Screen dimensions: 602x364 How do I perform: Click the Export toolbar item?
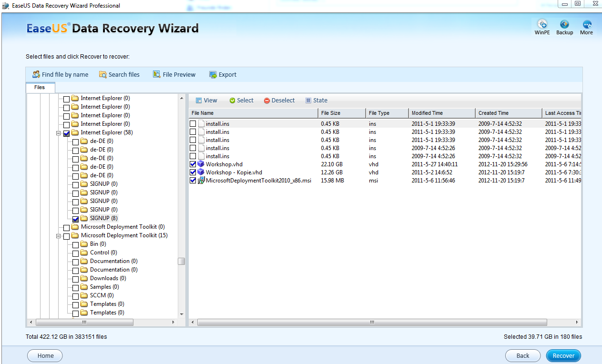223,74
